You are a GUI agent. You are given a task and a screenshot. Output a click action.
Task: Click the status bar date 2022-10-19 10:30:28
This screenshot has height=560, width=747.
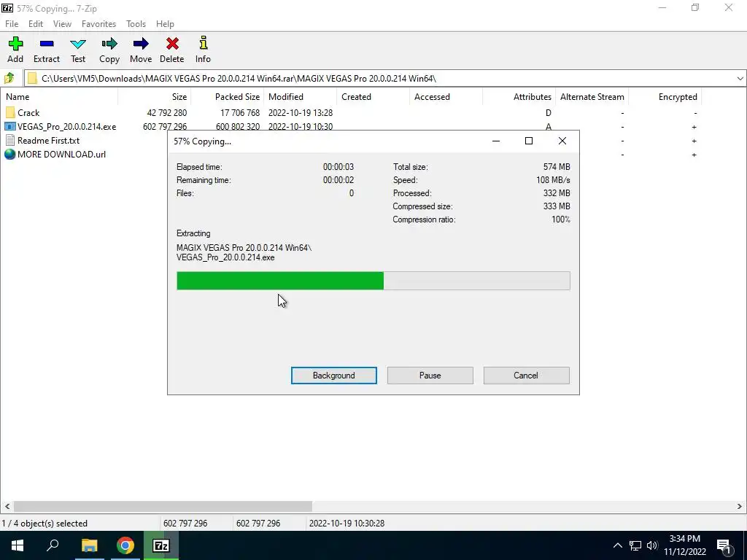tap(347, 524)
